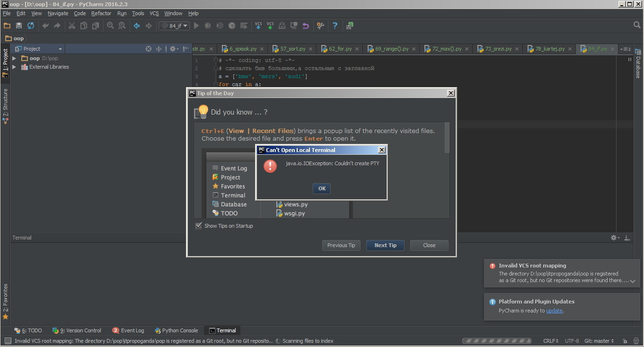Click the Open folder toolbar icon

7,26
